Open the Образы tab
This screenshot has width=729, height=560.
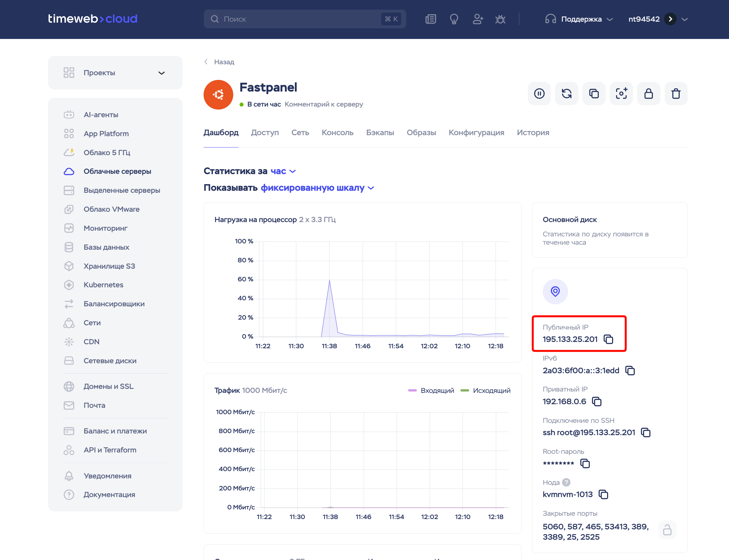421,132
